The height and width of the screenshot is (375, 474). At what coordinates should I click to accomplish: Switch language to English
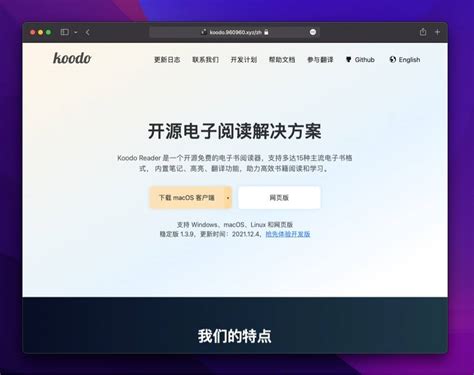pos(405,60)
